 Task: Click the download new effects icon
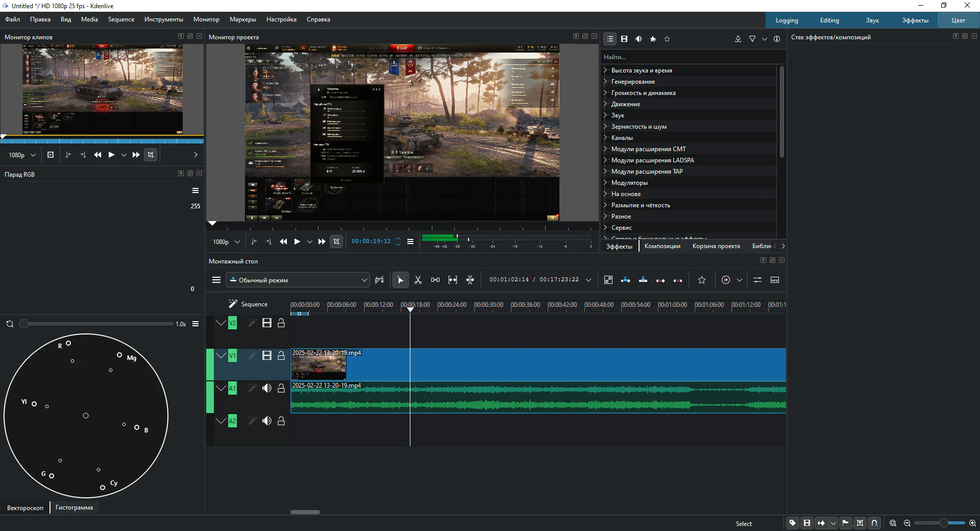(738, 39)
